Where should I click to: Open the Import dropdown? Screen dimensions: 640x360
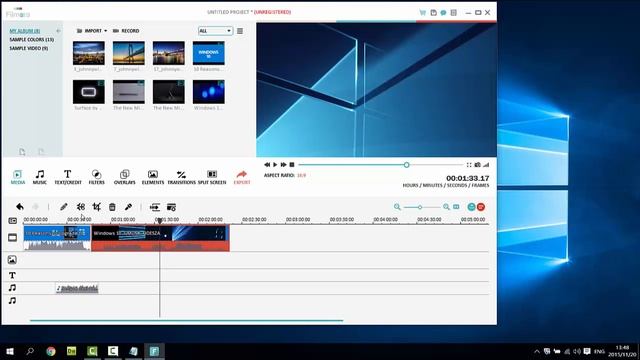[92, 31]
